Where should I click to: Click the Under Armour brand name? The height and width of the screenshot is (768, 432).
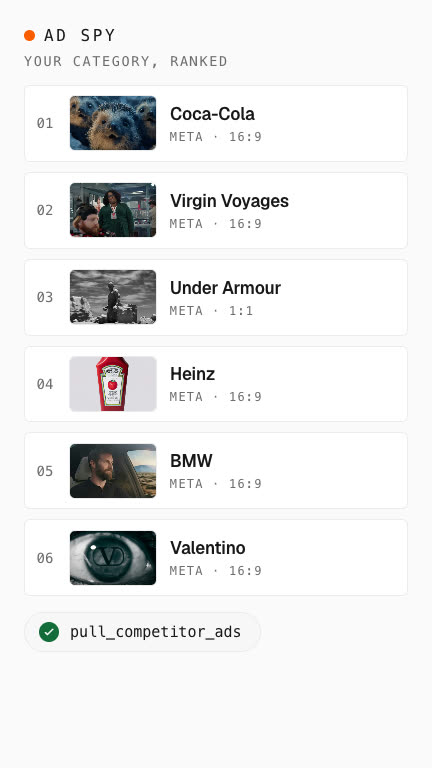point(225,288)
